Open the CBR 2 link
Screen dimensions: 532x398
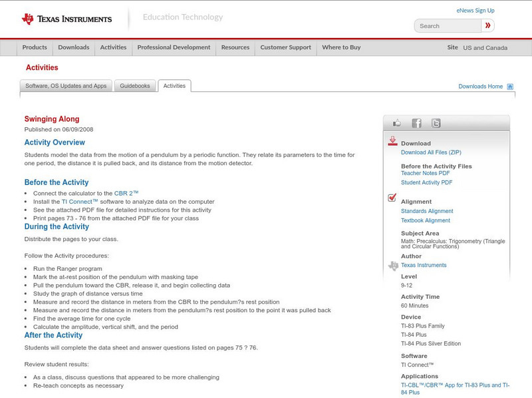(126, 193)
